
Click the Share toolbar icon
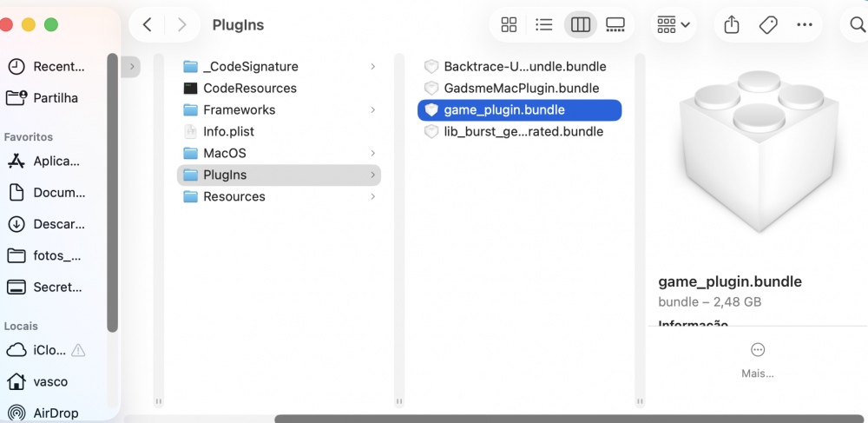pos(731,25)
